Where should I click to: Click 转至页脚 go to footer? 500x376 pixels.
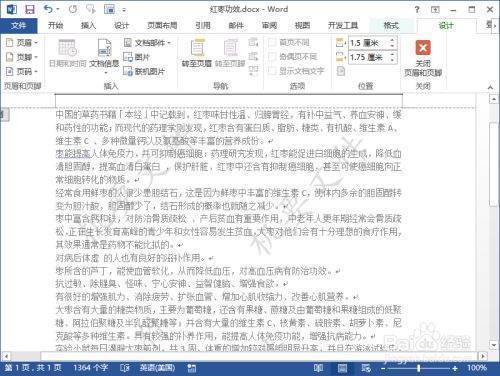pos(230,53)
